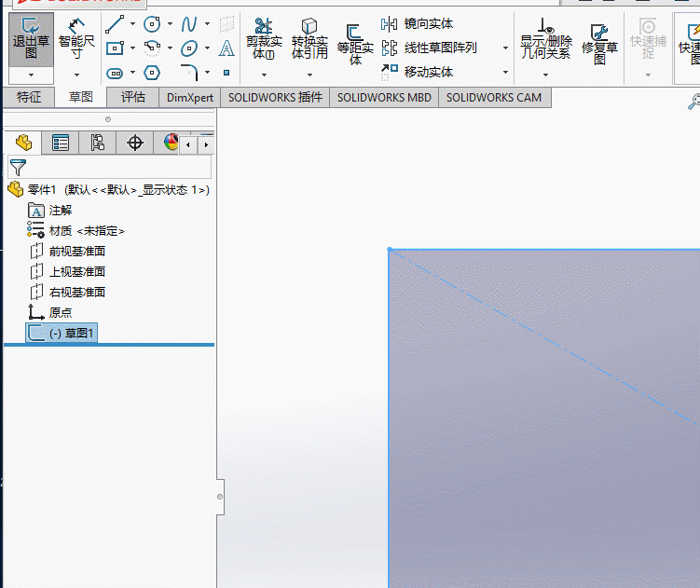Open the FeatureManager design tree tab
The width and height of the screenshot is (700, 588).
point(23,143)
